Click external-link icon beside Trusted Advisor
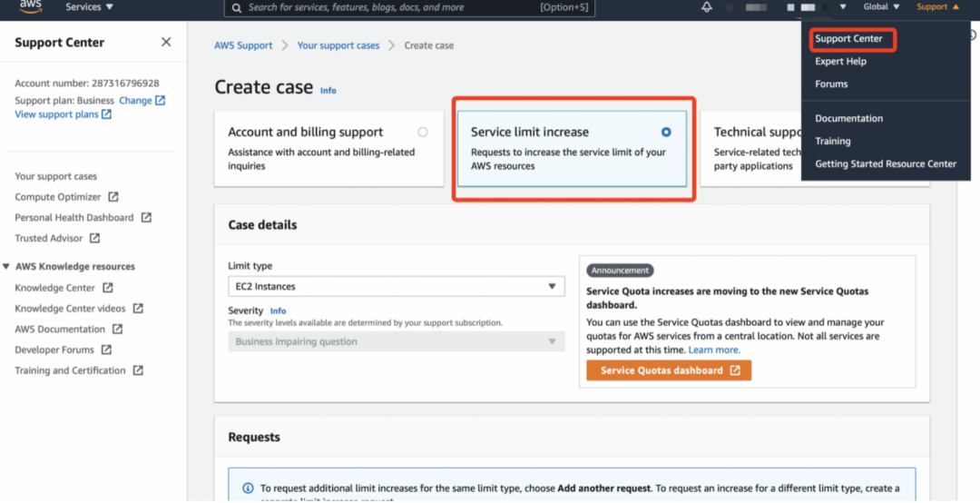This screenshot has width=980, height=503. pos(94,238)
